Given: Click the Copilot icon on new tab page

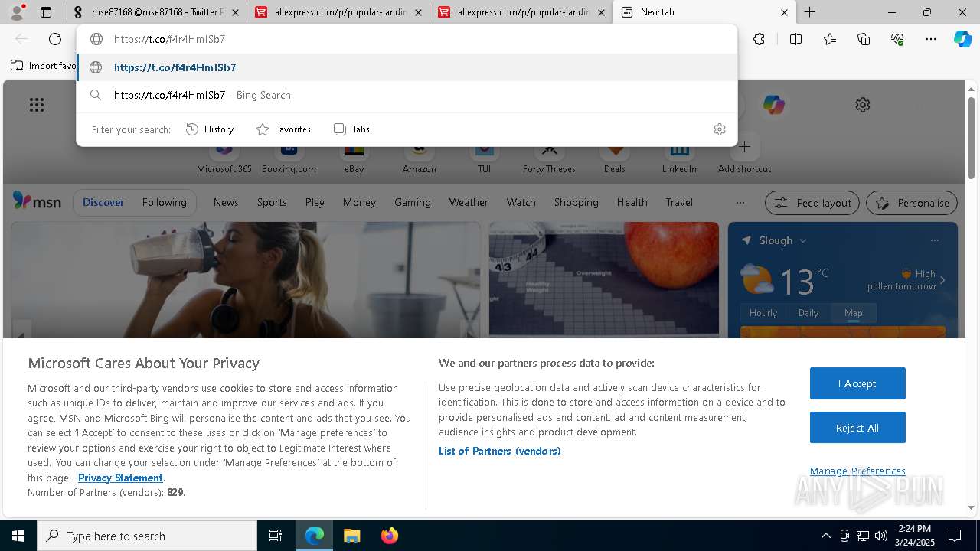Looking at the screenshot, I should [773, 105].
